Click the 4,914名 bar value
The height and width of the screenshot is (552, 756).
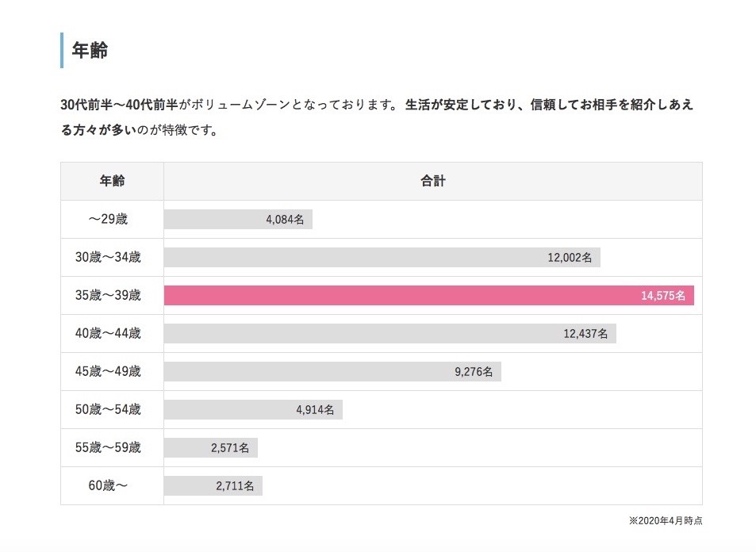(x=315, y=410)
